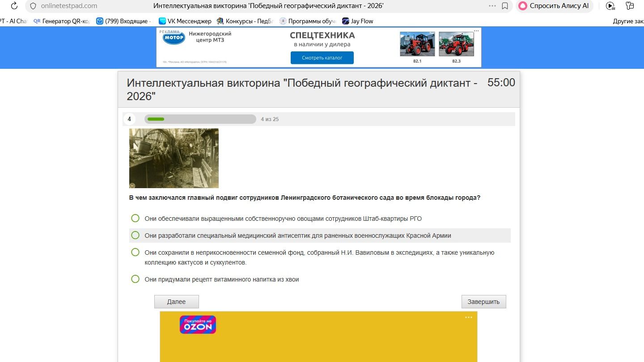The image size is (644, 362).
Task: Open the three-dots page menu in the address bar
Action: pyautogui.click(x=492, y=6)
